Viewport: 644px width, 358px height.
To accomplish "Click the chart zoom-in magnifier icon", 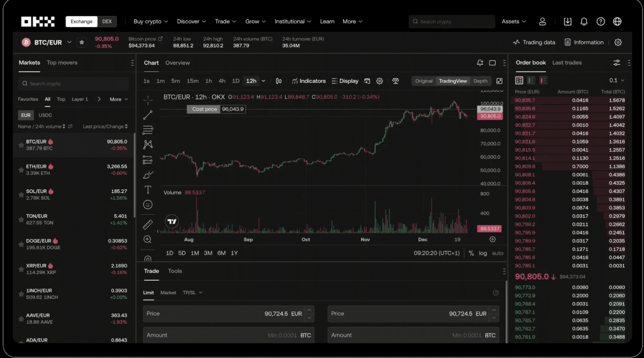I will 148,239.
